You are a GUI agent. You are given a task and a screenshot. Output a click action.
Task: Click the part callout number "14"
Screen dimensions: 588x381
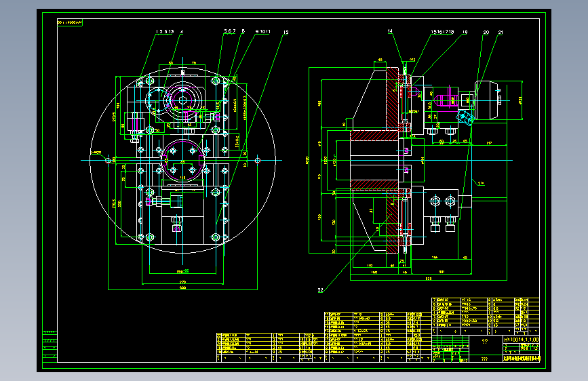390,31
